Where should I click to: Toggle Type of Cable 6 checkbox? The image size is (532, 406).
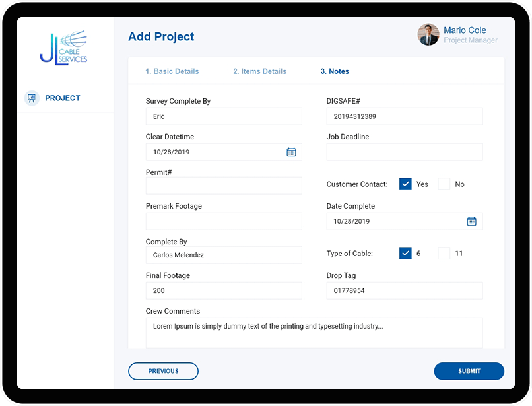[405, 254]
